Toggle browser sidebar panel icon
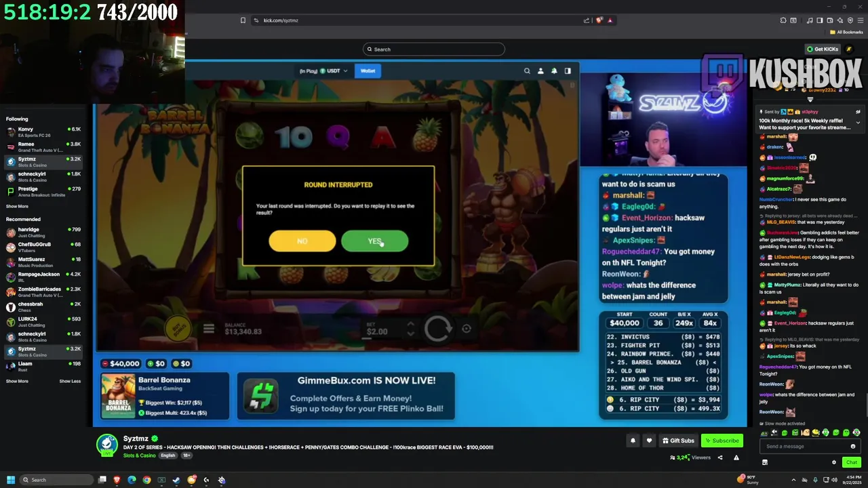The height and width of the screenshot is (488, 868). point(819,20)
